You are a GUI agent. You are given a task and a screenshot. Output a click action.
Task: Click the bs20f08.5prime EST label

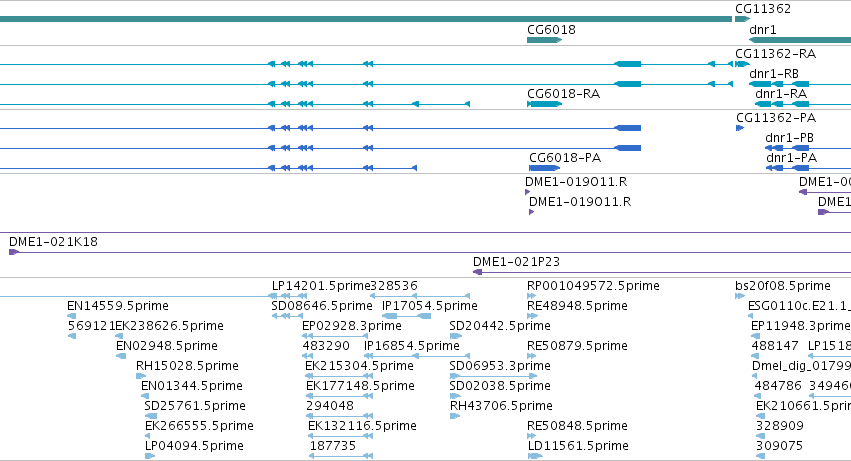[x=783, y=286]
